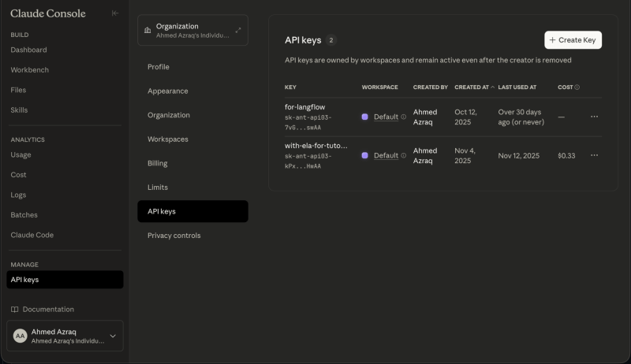Open Workspaces settings
The height and width of the screenshot is (364, 631).
168,139
